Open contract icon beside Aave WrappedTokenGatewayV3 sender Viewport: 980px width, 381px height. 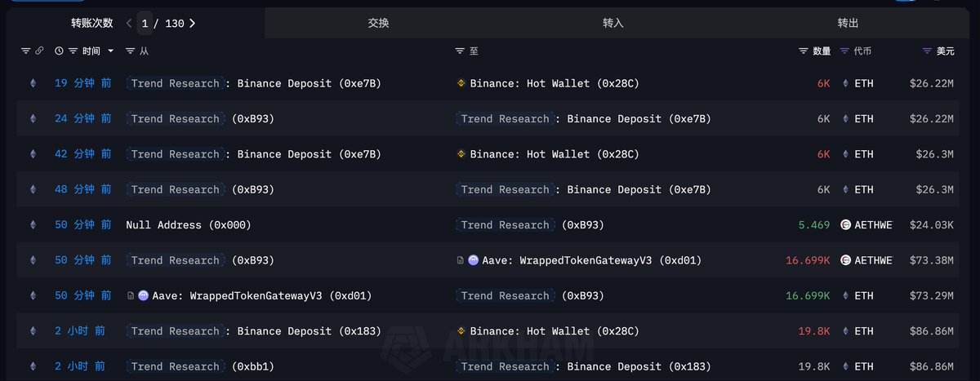coord(131,296)
